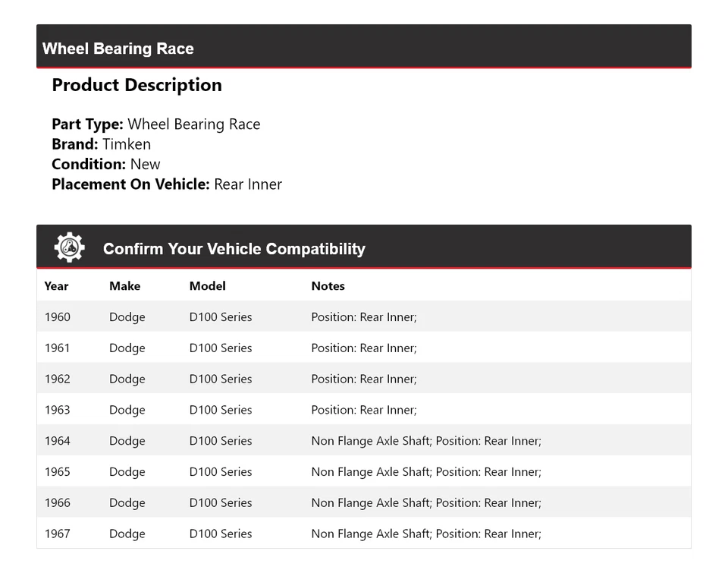728x573 pixels.
Task: Click the Year column header
Action: tap(56, 286)
